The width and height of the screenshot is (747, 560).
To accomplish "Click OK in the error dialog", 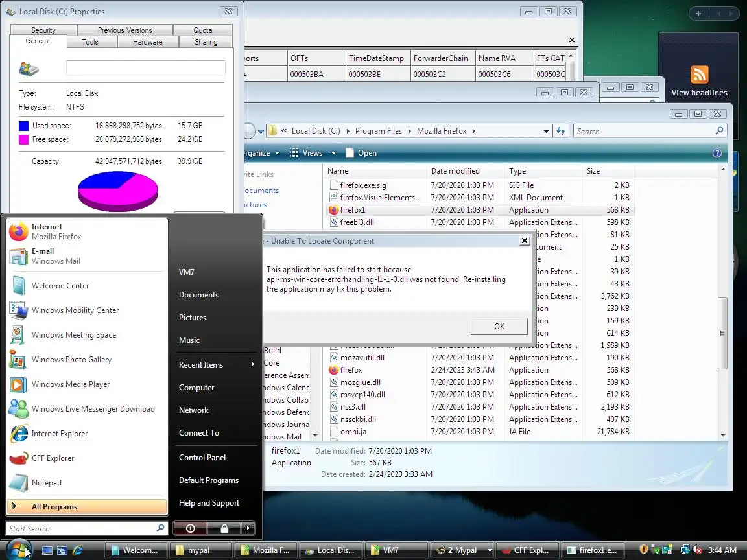I will [499, 326].
